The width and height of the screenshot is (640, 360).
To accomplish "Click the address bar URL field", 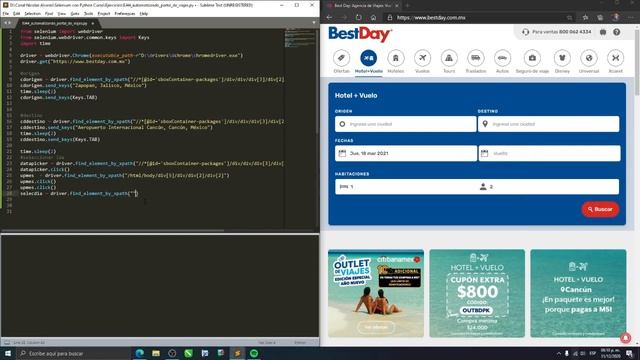I will (478, 18).
